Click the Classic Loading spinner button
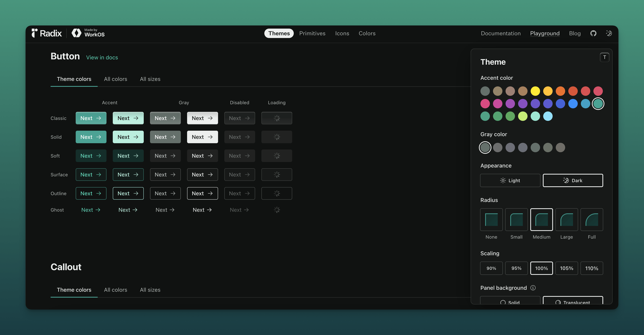Viewport: 644px width, 335px height. pyautogui.click(x=277, y=118)
